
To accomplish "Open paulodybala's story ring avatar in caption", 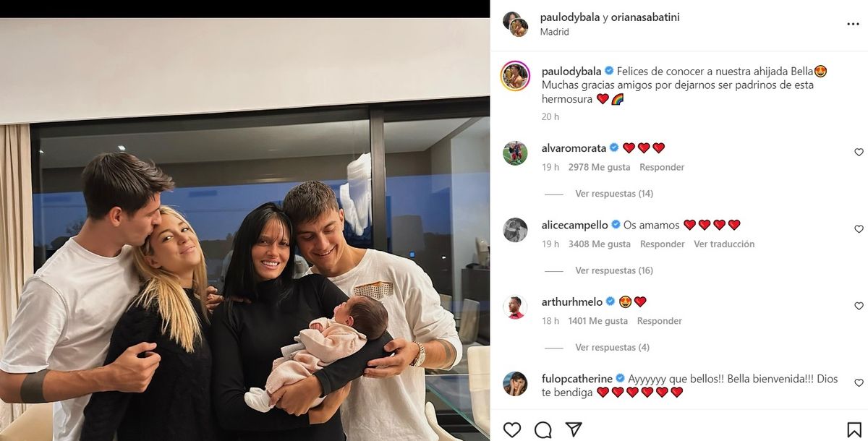I will (515, 76).
